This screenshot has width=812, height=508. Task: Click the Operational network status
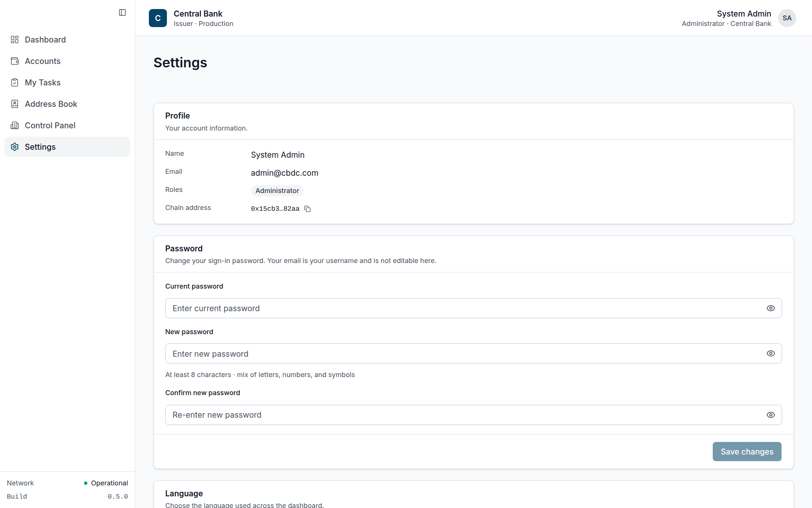tap(109, 483)
